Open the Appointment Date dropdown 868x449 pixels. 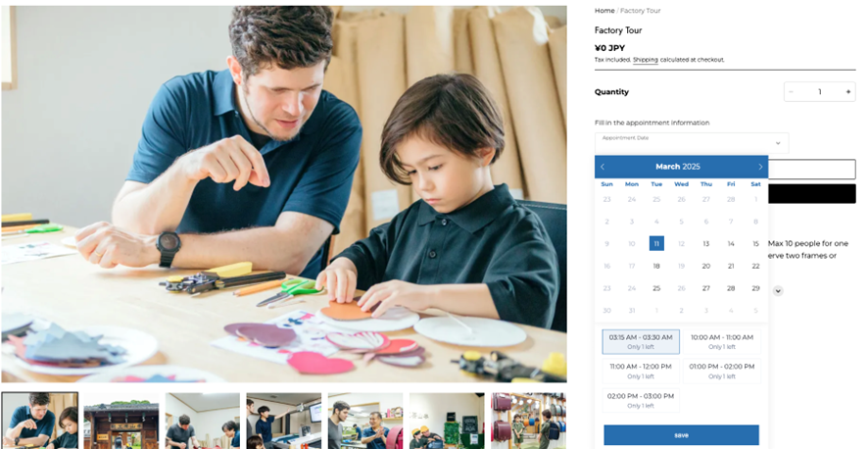pyautogui.click(x=692, y=143)
